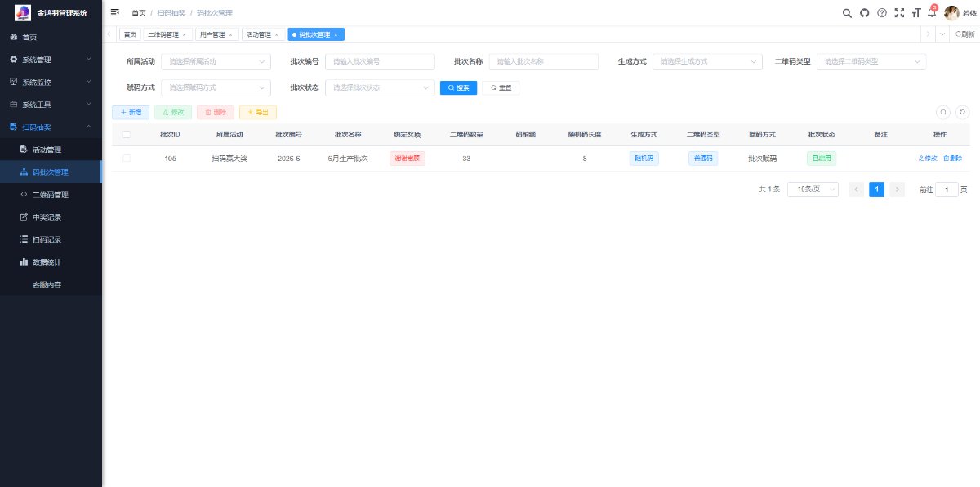This screenshot has height=487, width=980.
Task: Open the GitHub source icon
Action: (865, 12)
